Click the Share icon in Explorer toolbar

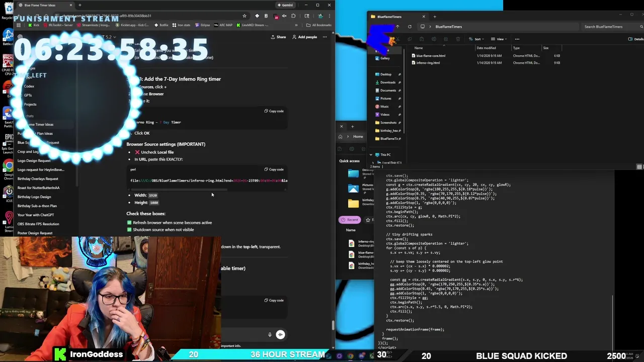coord(446,39)
